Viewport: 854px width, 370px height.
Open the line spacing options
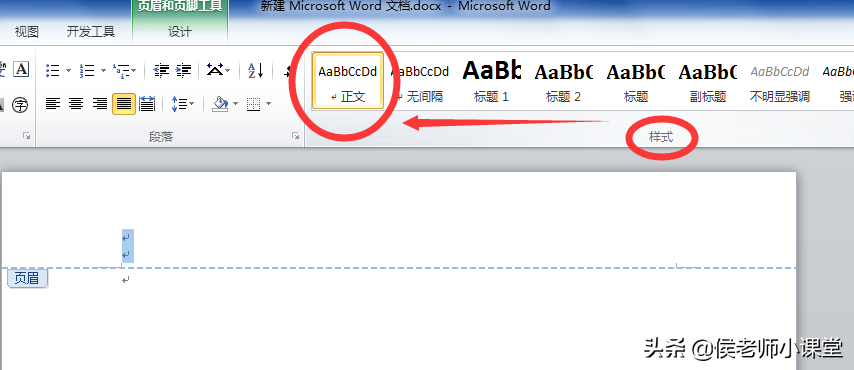(182, 104)
